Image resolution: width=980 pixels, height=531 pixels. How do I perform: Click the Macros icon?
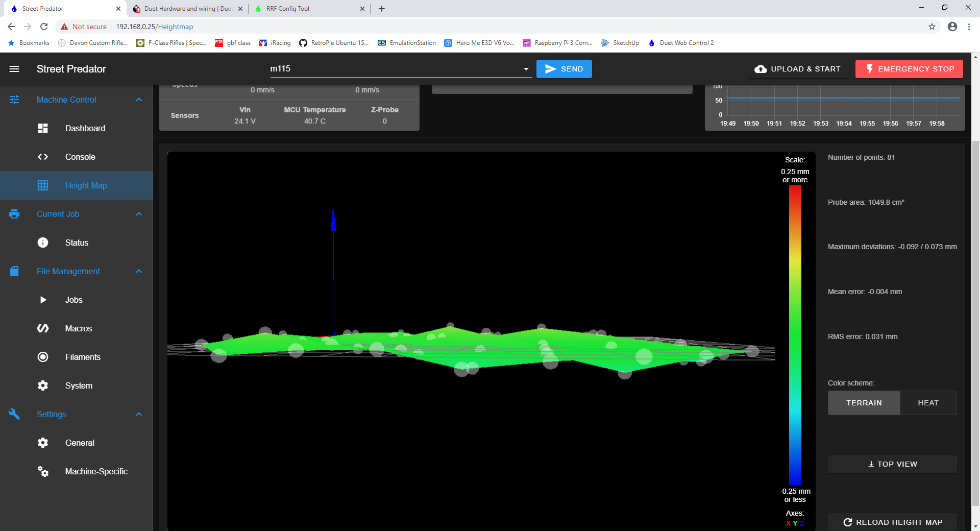click(x=43, y=328)
